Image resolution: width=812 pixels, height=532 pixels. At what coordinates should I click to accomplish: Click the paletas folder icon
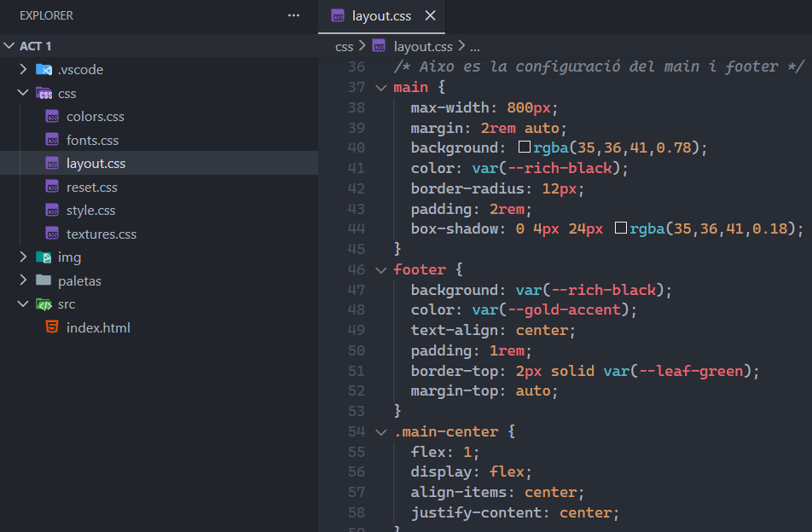(43, 280)
